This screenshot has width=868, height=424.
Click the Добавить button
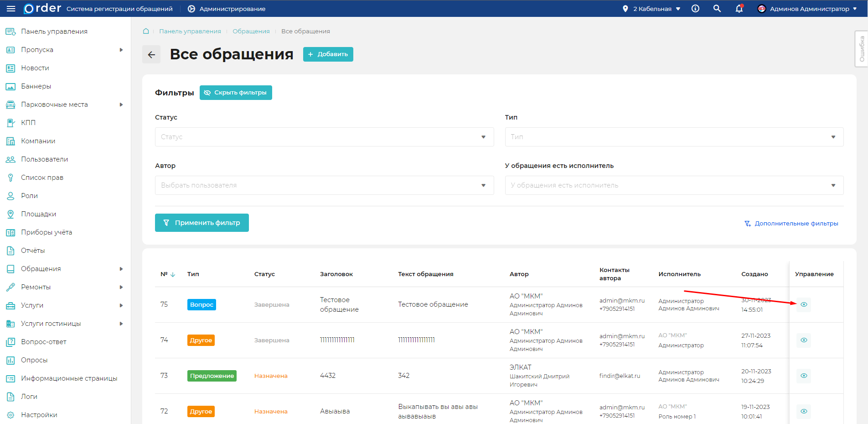(328, 54)
